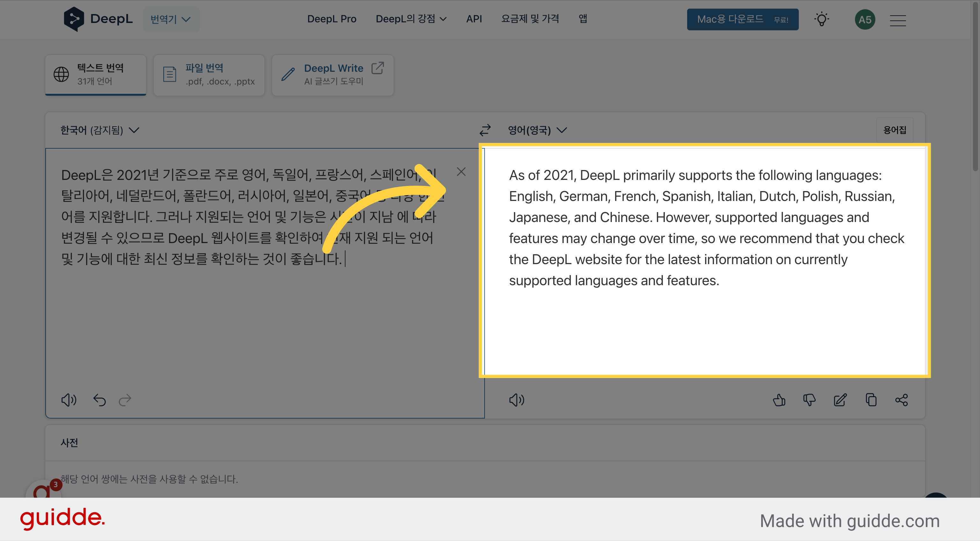Open DeepL Pro link
Screen dimensions: 980x541
point(331,19)
